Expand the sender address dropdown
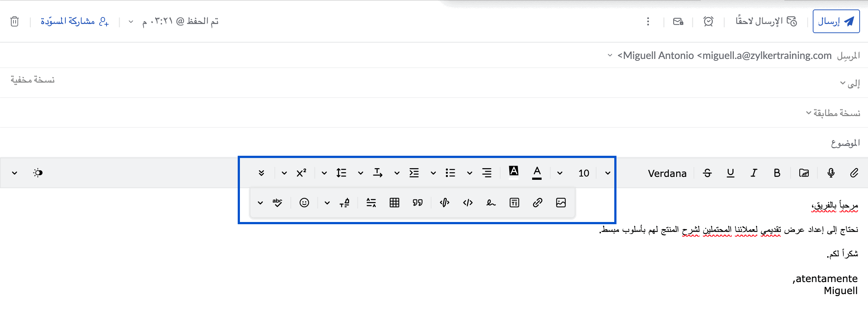The height and width of the screenshot is (313, 868). 610,55
